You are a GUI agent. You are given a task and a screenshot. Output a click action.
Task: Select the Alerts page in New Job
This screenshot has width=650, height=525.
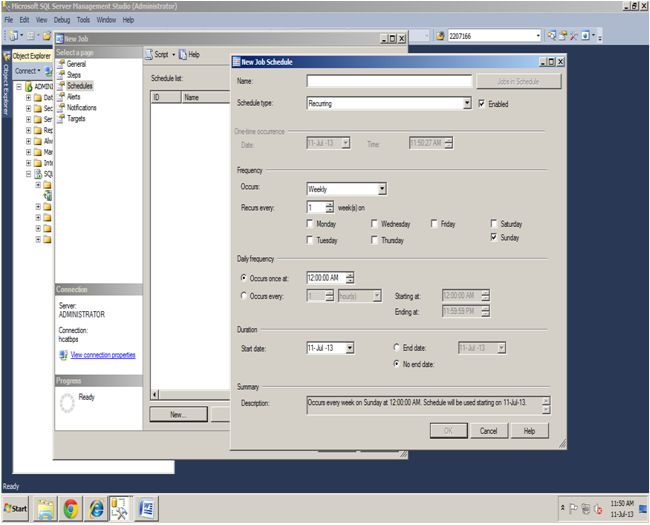pyautogui.click(x=73, y=97)
